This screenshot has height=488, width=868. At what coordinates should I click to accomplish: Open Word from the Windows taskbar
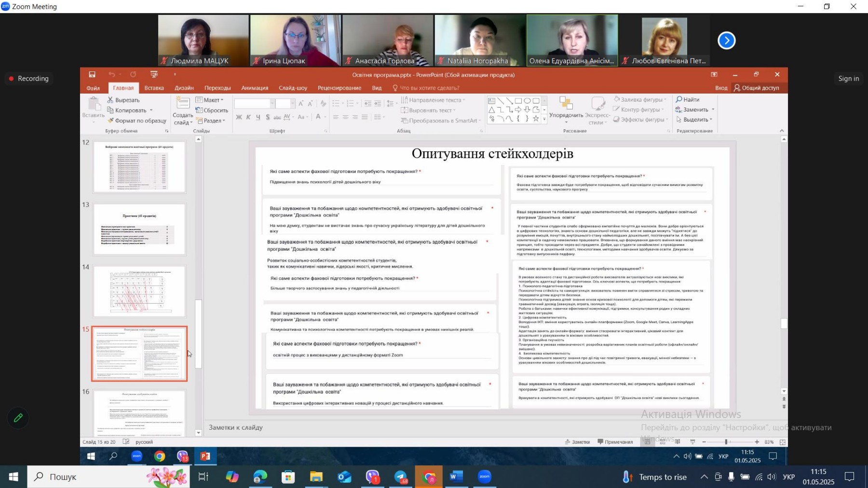(456, 477)
